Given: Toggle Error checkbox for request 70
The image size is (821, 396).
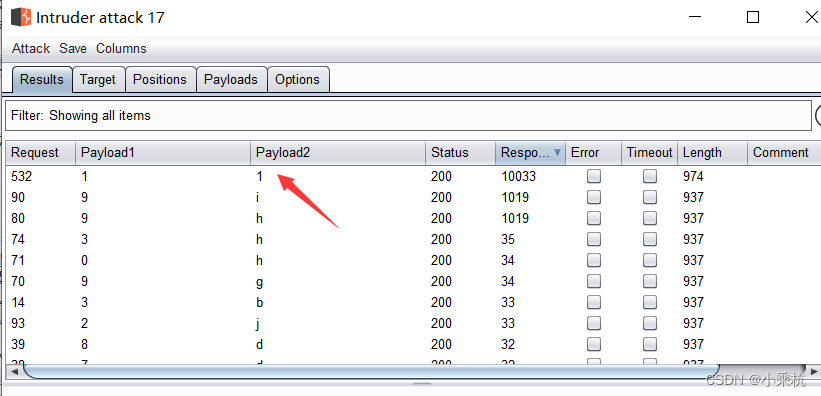Looking at the screenshot, I should click(594, 281).
